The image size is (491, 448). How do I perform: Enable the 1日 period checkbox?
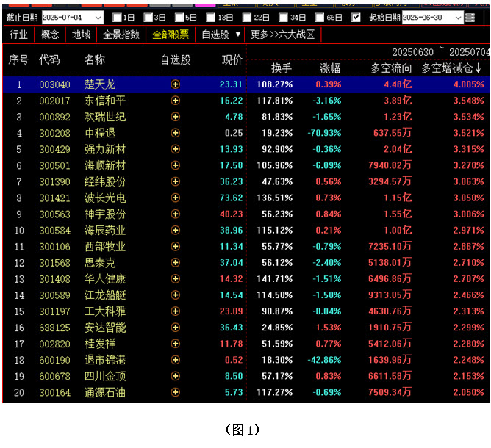[117, 18]
